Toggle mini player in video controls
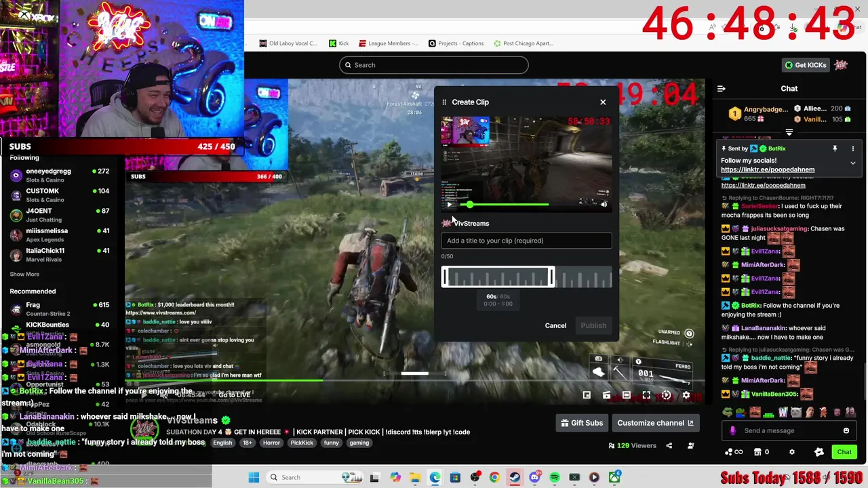 [587, 395]
